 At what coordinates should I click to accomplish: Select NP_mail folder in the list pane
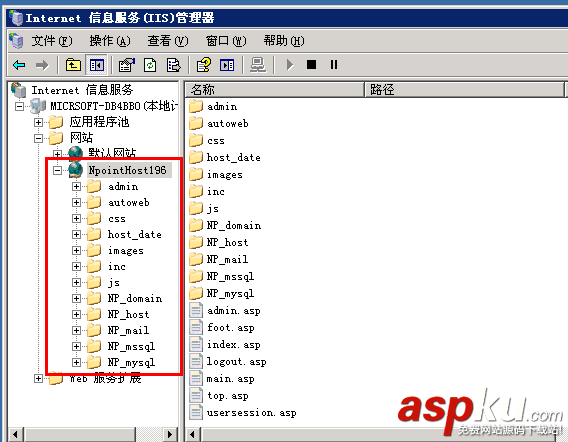(227, 259)
